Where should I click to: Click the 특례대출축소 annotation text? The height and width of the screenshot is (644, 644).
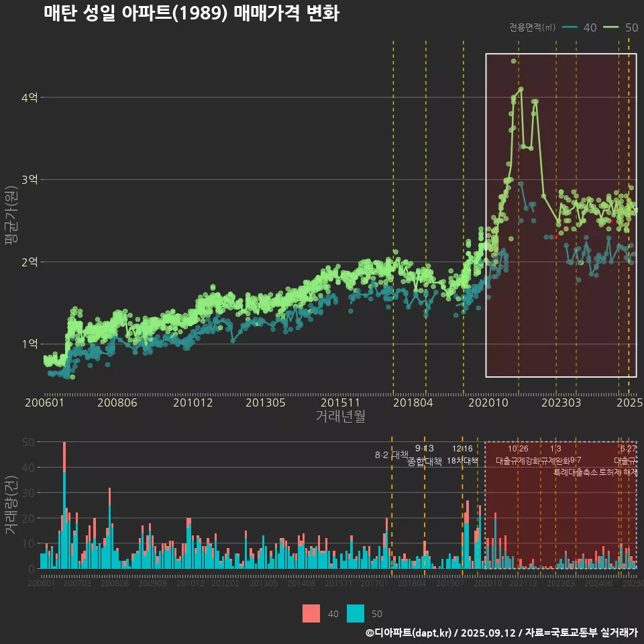click(576, 472)
